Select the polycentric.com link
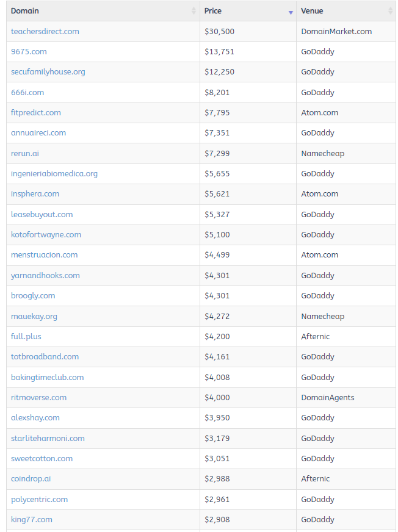This screenshot has height=532, width=398. [x=40, y=499]
